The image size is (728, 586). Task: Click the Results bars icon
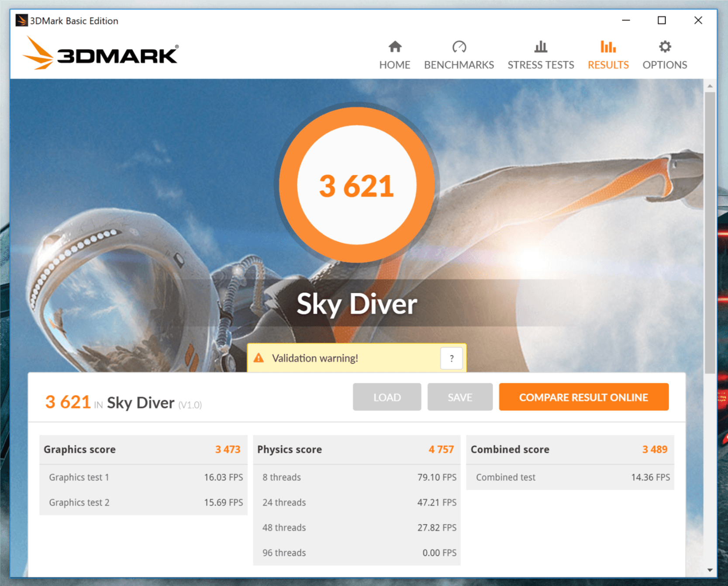608,46
